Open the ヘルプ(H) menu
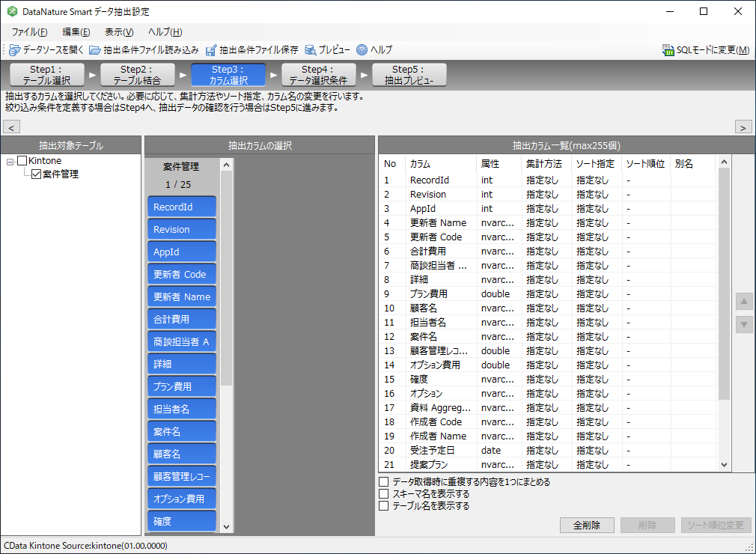This screenshot has width=756, height=554. click(165, 32)
